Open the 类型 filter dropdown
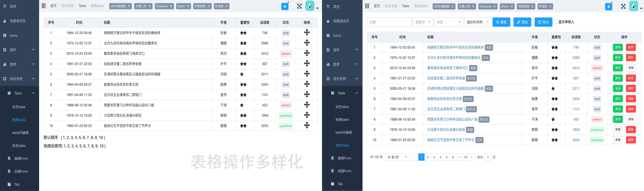 (x=449, y=22)
